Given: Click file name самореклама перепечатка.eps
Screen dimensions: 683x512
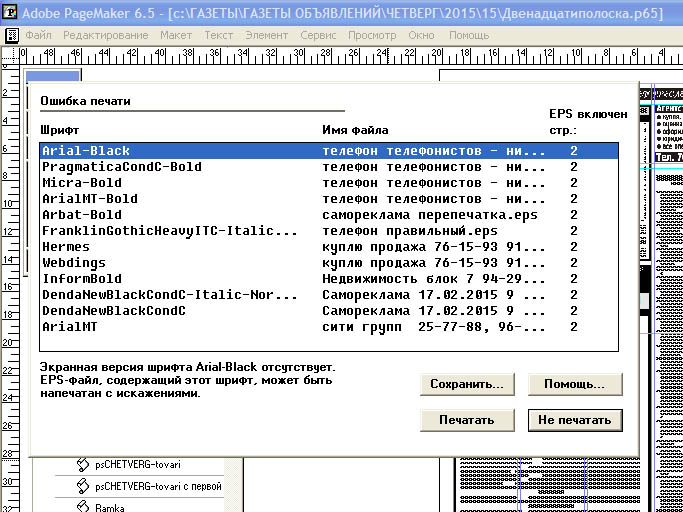Looking at the screenshot, I should [430, 215].
